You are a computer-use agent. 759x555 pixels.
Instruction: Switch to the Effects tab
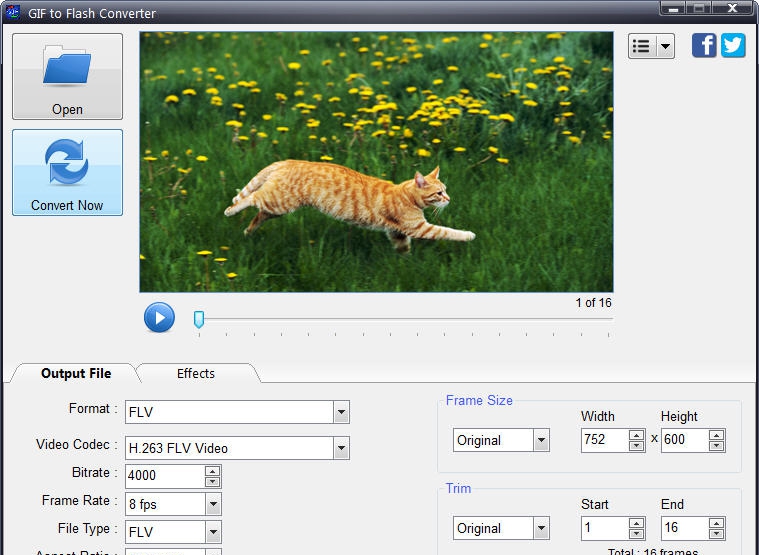tap(196, 373)
